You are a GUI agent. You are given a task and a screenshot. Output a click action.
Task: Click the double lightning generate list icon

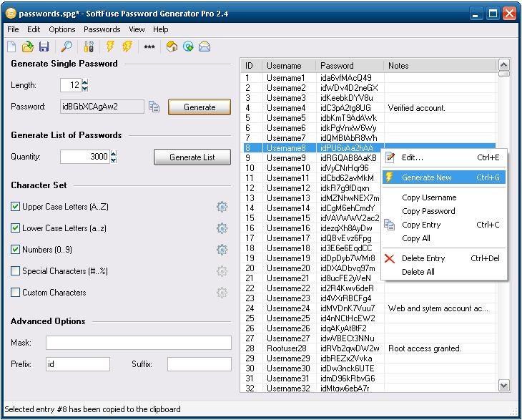pos(127,47)
